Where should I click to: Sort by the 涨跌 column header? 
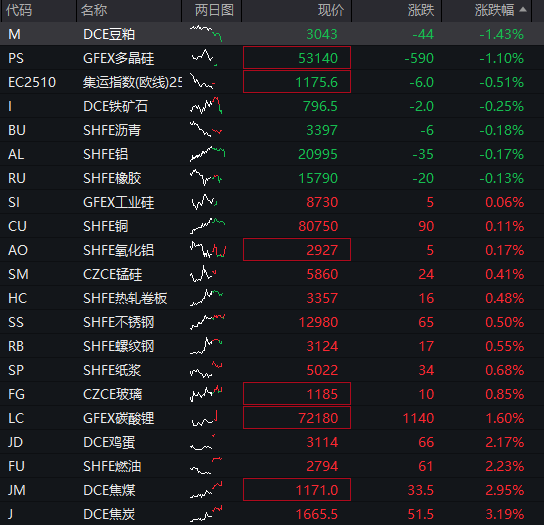421,10
